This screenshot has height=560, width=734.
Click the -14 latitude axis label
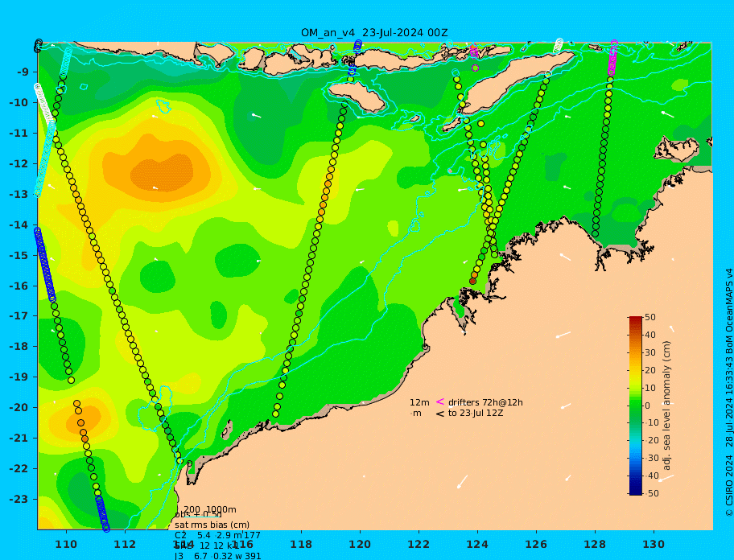19,224
